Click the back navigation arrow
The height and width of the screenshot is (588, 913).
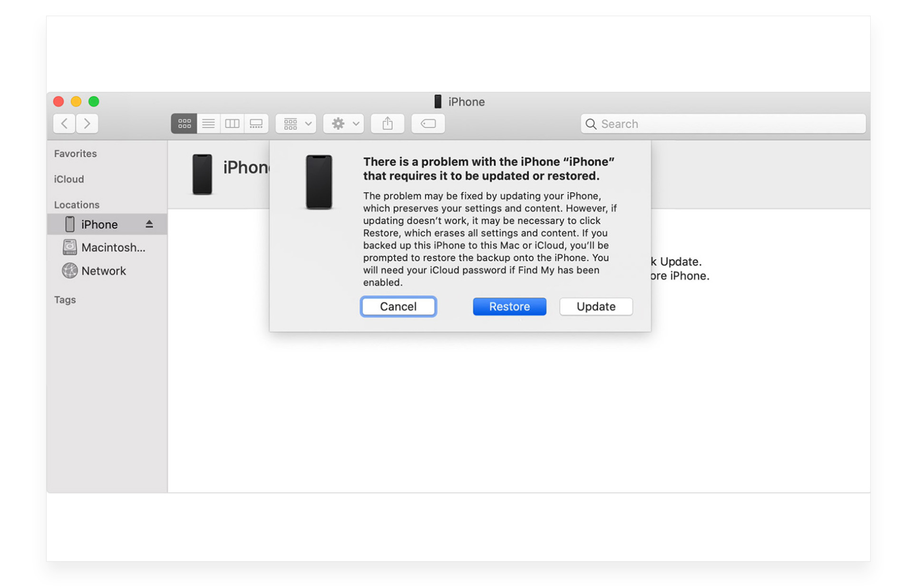click(64, 123)
